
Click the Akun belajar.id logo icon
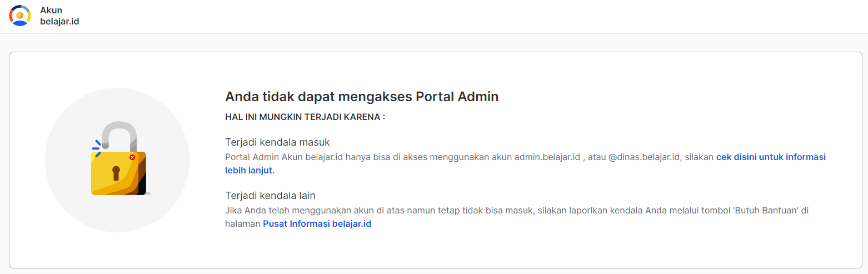point(20,16)
